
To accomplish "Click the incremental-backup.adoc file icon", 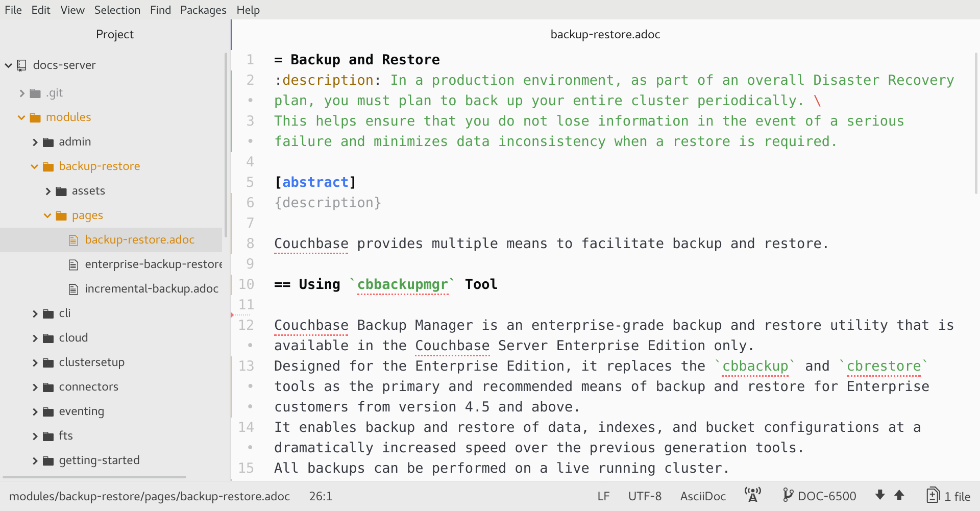I will 73,289.
